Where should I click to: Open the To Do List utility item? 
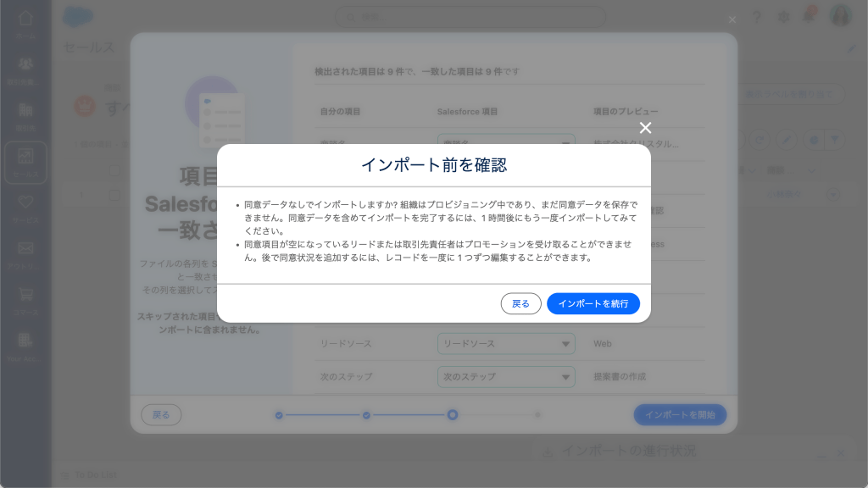pyautogui.click(x=89, y=474)
